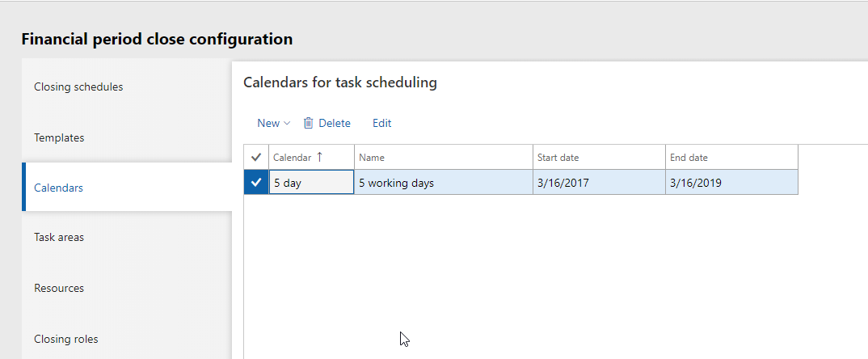Toggle the select-all checkmark in grid header

[256, 158]
